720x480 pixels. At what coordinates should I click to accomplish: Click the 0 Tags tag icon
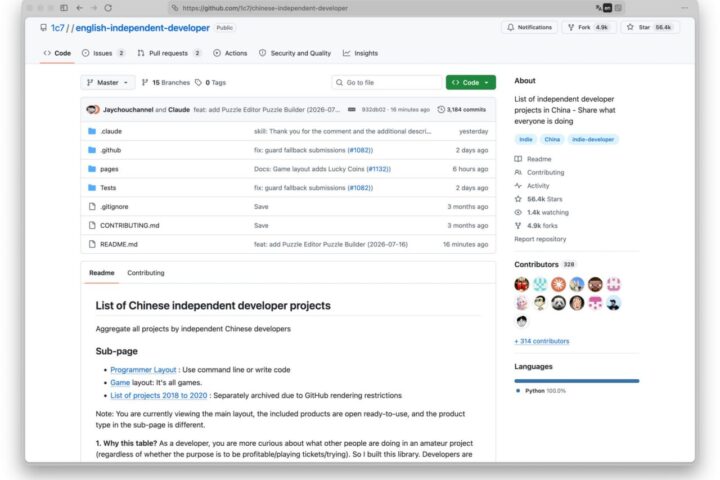point(198,83)
